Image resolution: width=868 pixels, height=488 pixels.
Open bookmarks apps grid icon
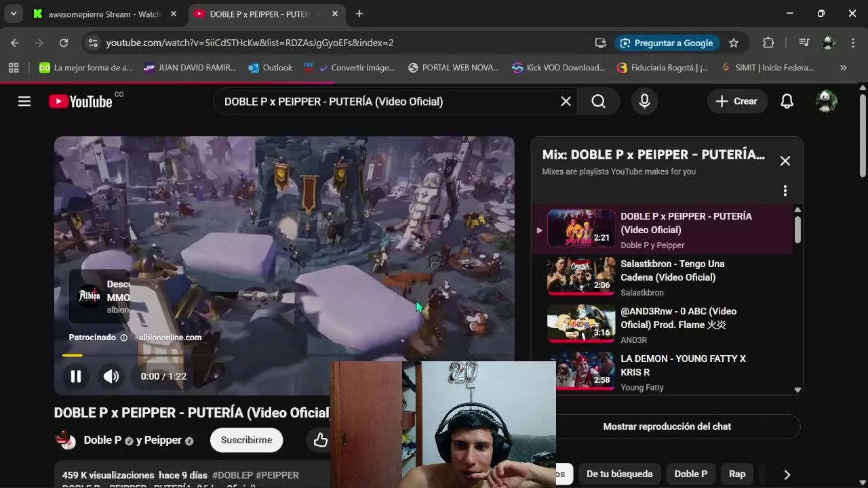coord(14,68)
